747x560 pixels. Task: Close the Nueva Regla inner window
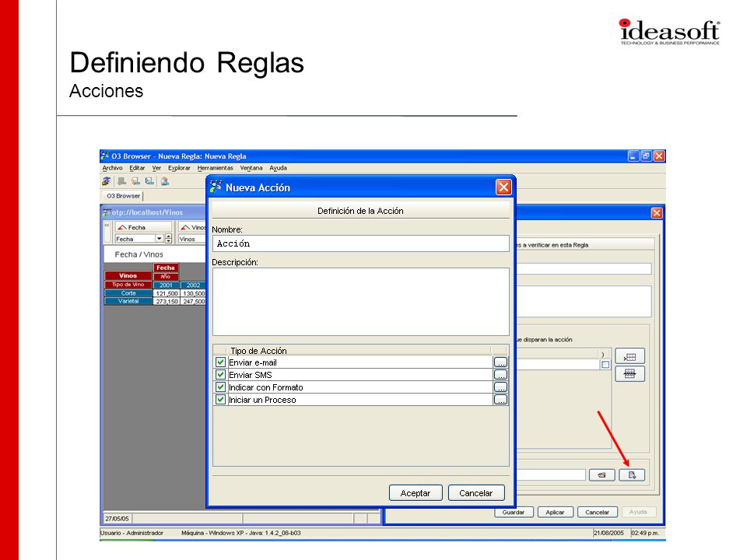point(657,213)
